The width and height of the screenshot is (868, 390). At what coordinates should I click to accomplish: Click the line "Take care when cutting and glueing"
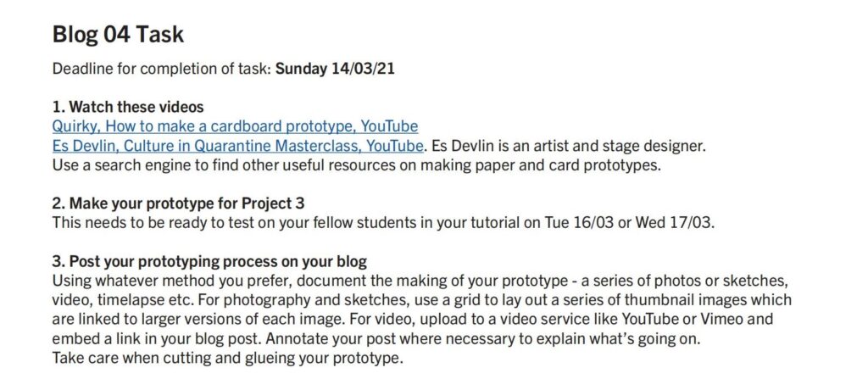(x=225, y=358)
